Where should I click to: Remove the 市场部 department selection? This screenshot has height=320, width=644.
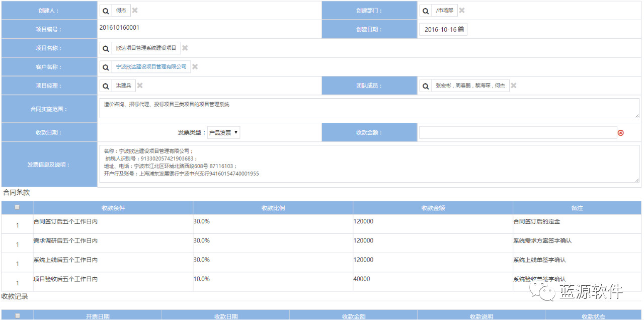(462, 11)
